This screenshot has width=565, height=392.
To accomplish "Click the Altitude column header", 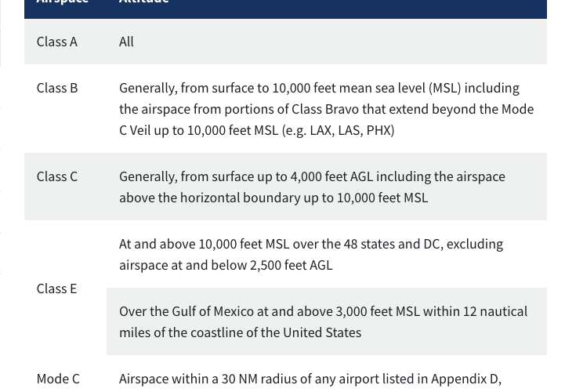I will coord(143,2).
